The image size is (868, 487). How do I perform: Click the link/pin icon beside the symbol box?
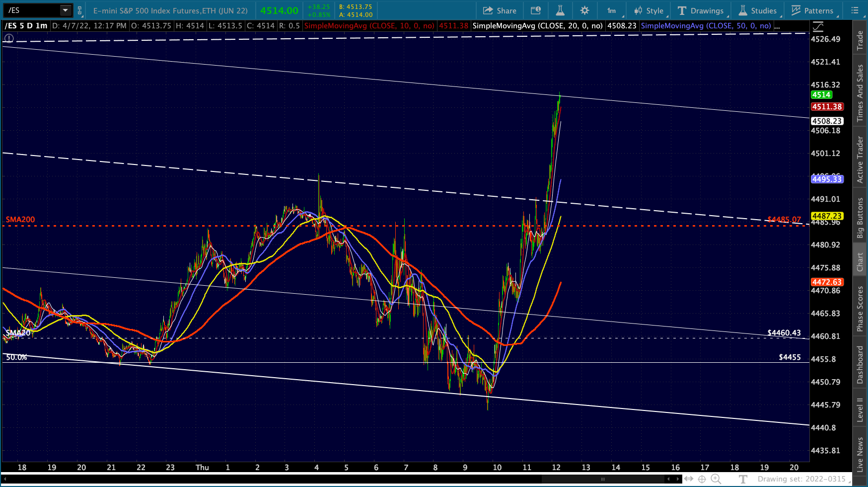coord(79,10)
